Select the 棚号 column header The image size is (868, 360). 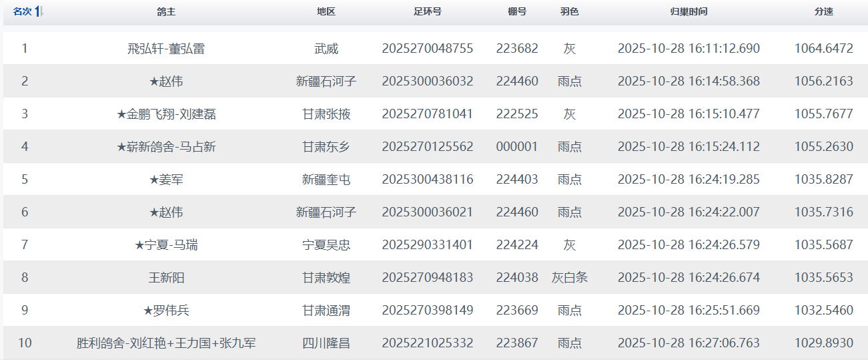[x=517, y=12]
